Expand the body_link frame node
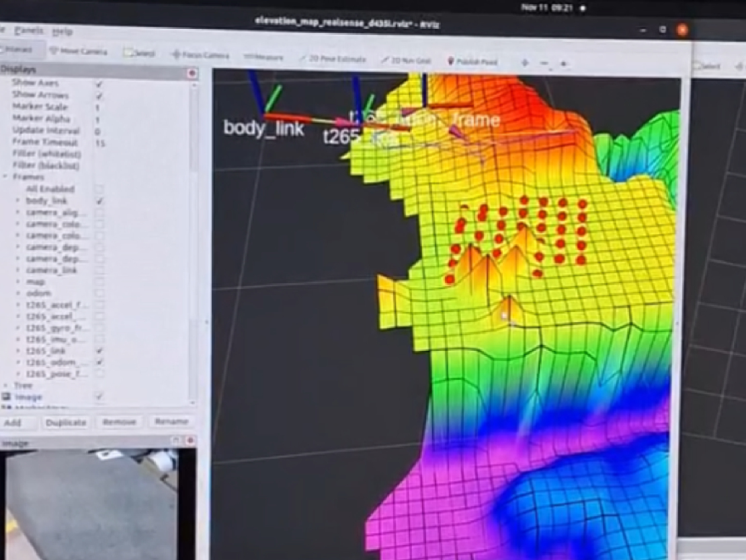This screenshot has width=746, height=560. click(x=18, y=201)
